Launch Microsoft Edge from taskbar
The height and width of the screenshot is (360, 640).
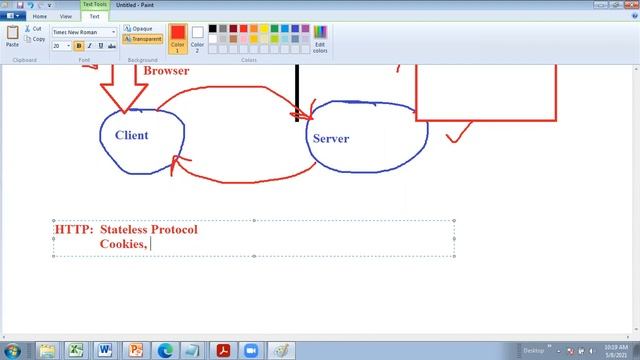(165, 351)
